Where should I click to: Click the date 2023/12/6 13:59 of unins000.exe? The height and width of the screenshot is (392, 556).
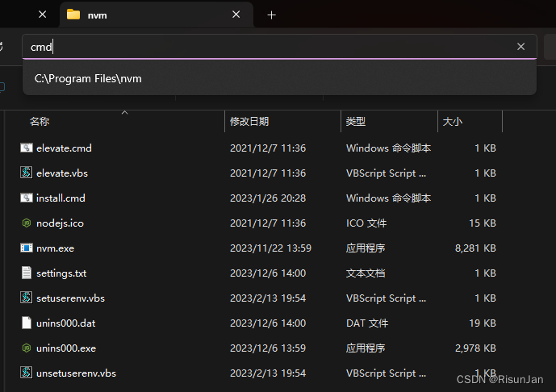(268, 348)
